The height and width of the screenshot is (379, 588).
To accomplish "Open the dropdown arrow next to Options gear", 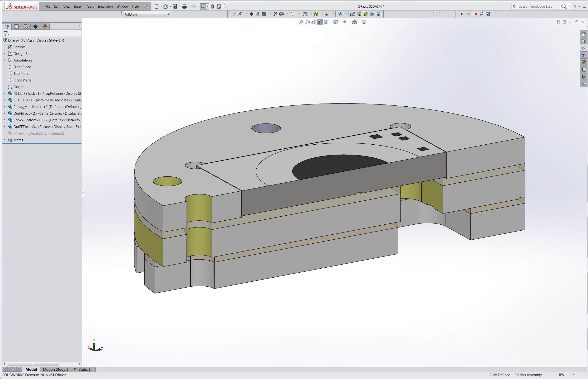I will 229,7.
